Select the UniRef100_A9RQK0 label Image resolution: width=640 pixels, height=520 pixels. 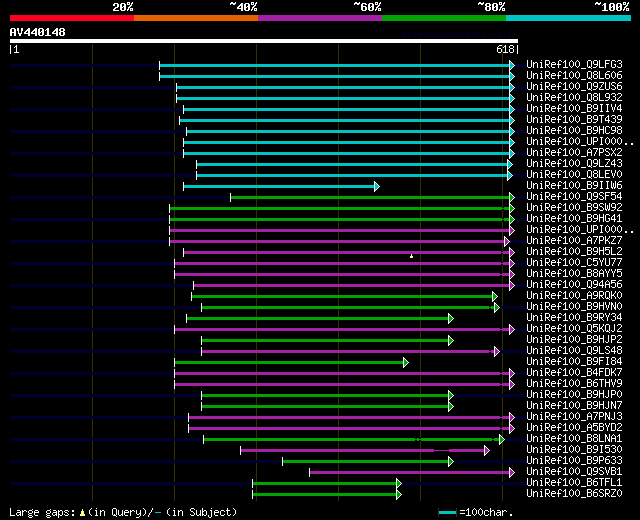point(574,296)
